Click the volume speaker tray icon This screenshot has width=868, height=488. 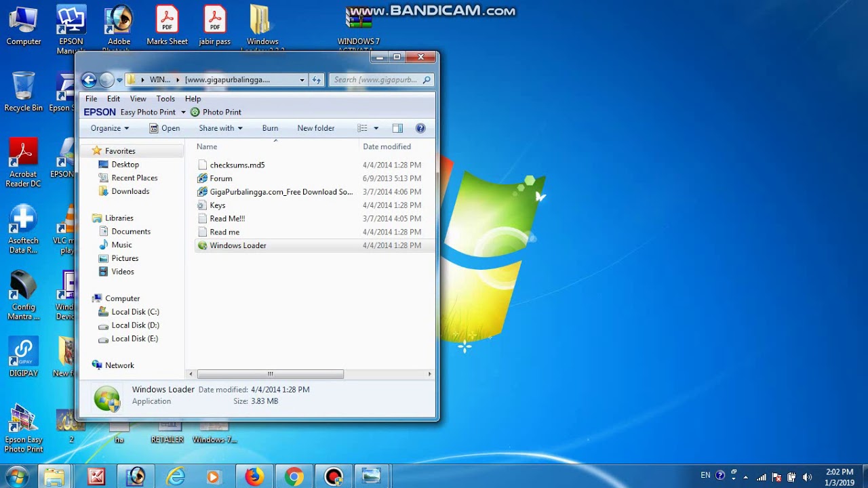pyautogui.click(x=807, y=476)
